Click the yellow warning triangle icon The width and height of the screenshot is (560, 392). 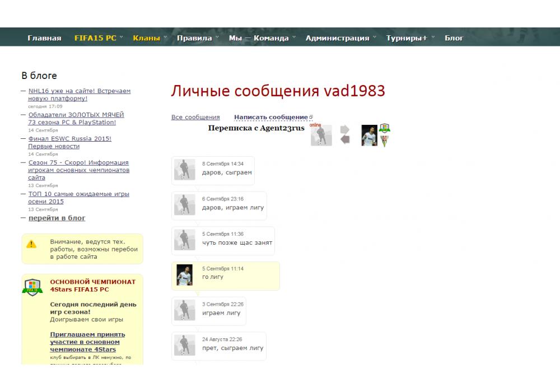[x=31, y=244]
